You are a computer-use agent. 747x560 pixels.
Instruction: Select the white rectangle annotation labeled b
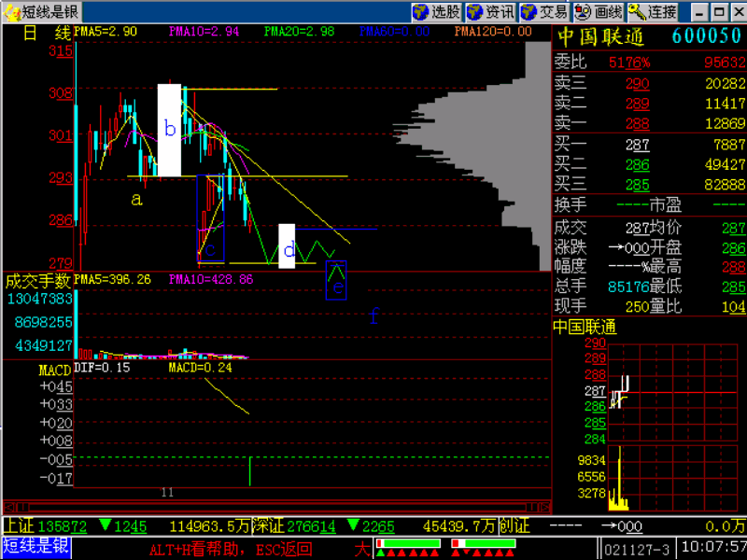169,130
